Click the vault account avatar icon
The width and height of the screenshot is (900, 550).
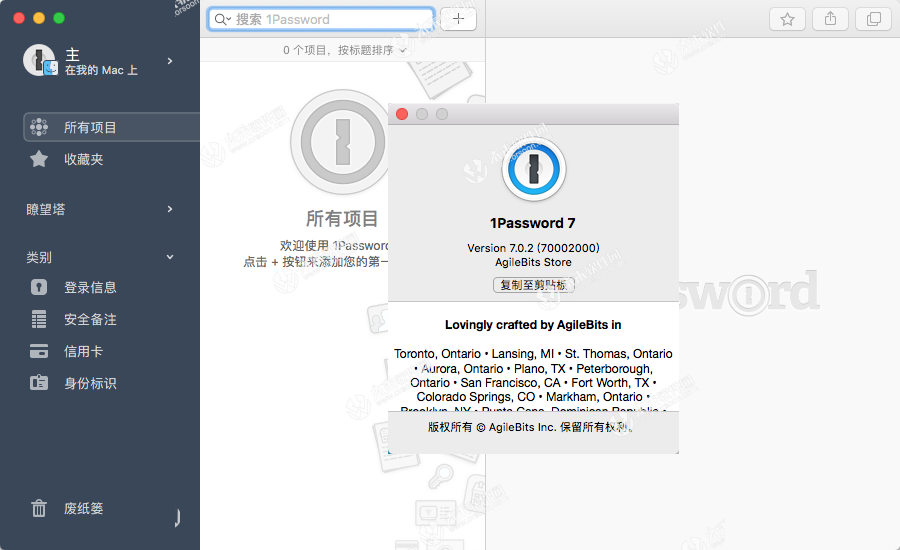coord(40,60)
